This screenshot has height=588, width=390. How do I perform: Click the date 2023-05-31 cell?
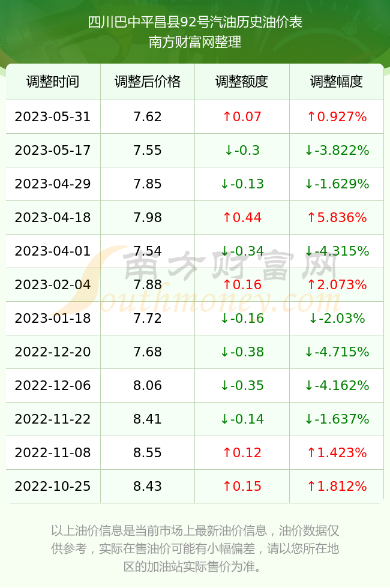click(53, 116)
